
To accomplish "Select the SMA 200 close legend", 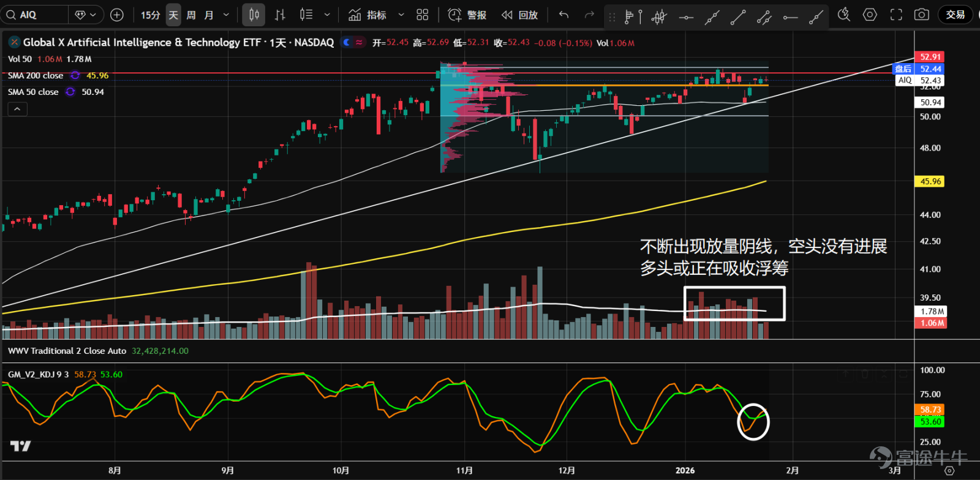I will click(36, 76).
